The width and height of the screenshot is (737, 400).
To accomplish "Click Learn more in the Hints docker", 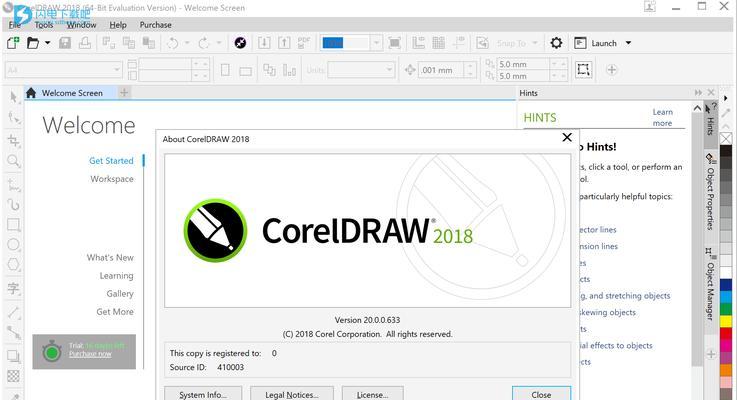I will (x=662, y=118).
